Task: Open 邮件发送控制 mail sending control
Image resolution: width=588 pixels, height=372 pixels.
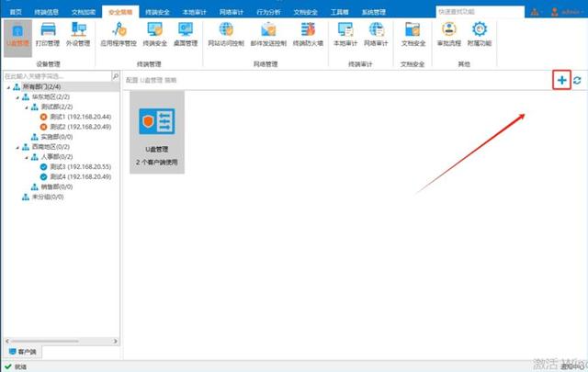Action: pyautogui.click(x=268, y=35)
